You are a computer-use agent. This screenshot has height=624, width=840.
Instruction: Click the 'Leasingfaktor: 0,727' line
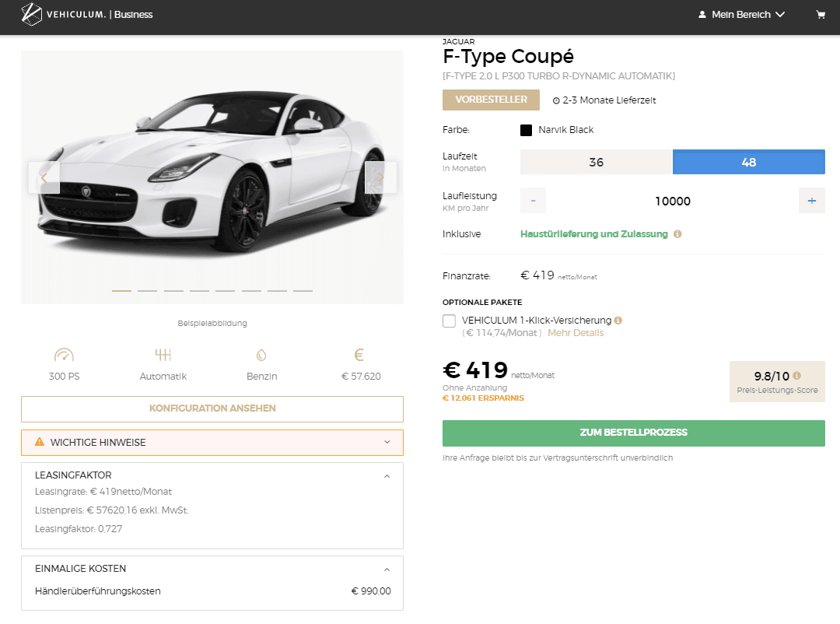click(x=79, y=529)
